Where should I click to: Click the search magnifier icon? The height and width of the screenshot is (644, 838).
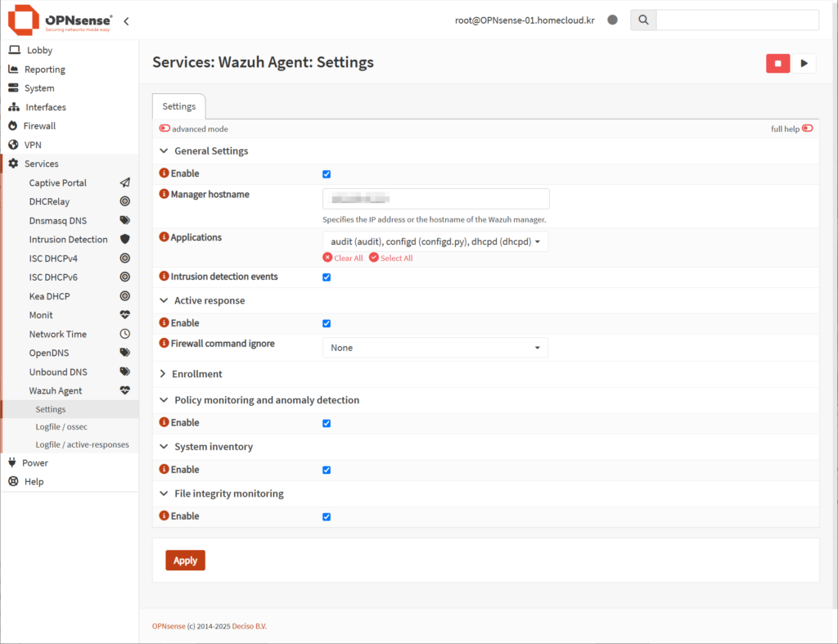[x=643, y=20]
